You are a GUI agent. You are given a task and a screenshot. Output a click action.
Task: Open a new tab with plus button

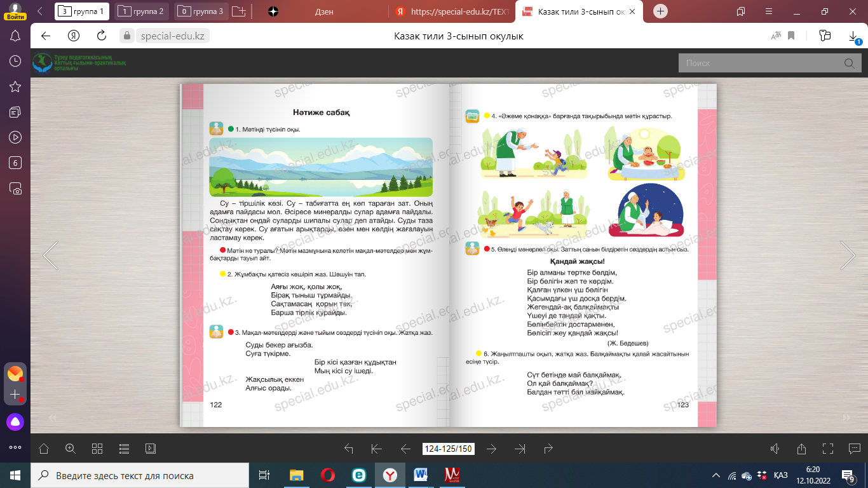coord(661,11)
